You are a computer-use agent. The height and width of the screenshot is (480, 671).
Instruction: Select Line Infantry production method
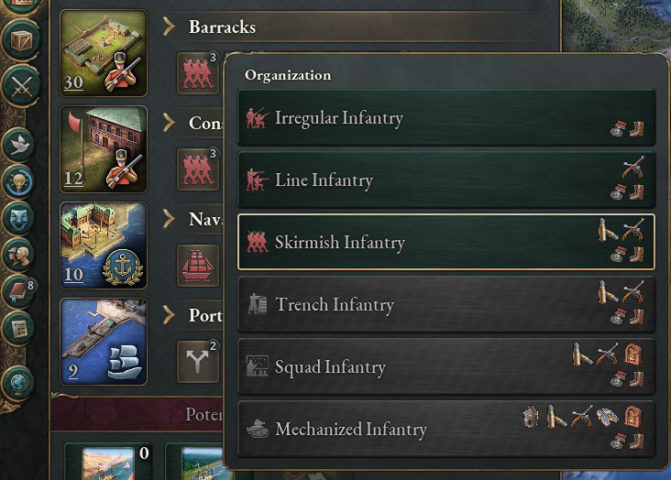click(446, 180)
